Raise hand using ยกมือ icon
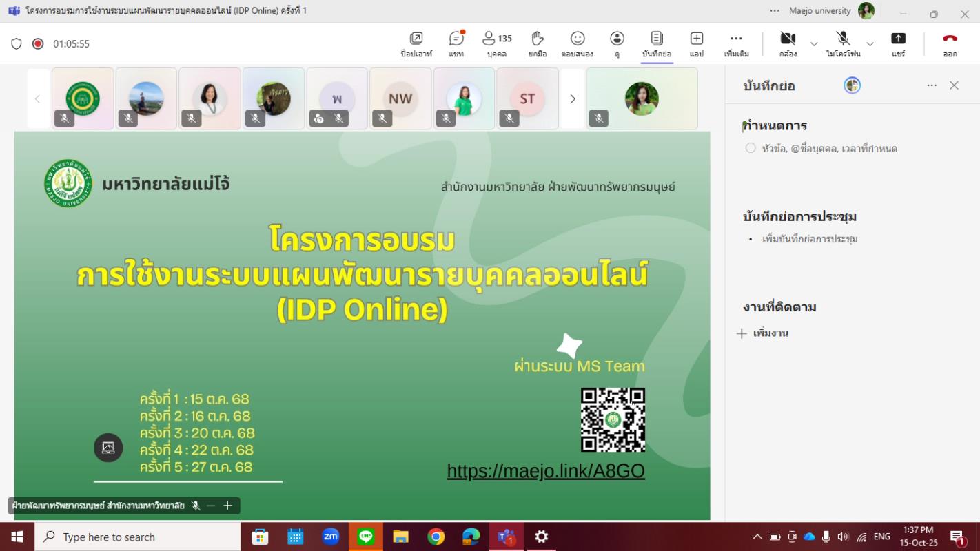This screenshot has height=551, width=980. [538, 43]
